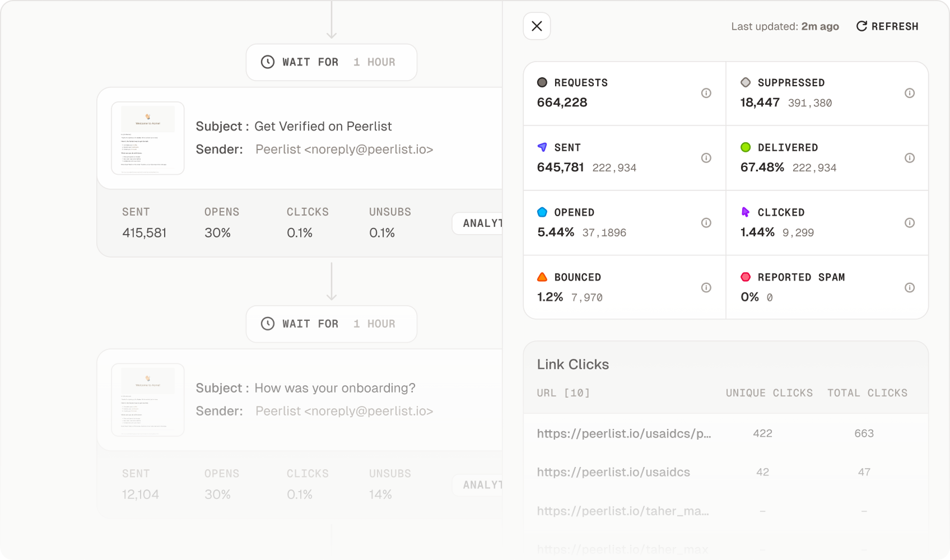Viewport: 950px width, 560px height.
Task: Click the info icon next to Reported Spam
Action: coord(909,287)
